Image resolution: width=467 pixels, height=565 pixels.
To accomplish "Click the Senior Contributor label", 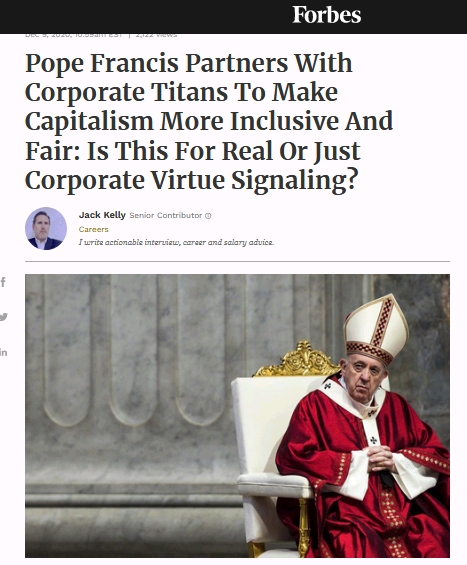I will (x=165, y=215).
